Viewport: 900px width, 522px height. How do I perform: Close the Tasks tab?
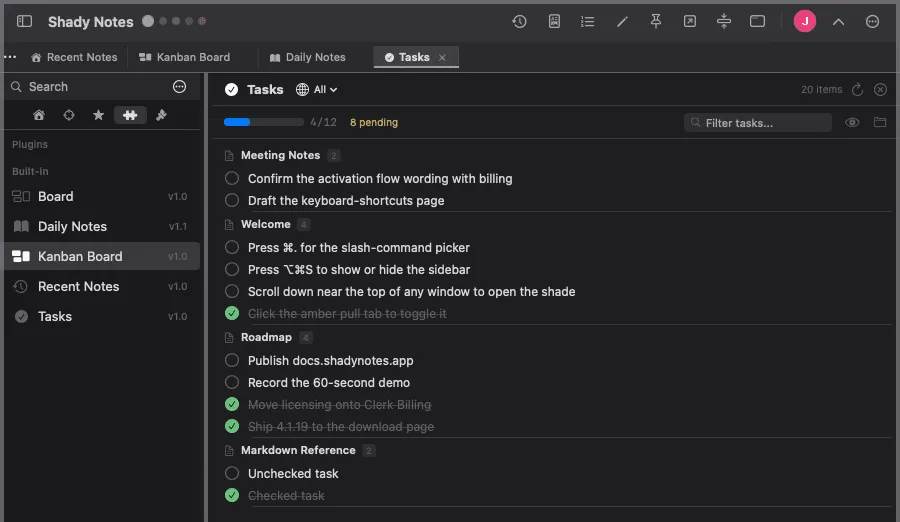(x=442, y=57)
